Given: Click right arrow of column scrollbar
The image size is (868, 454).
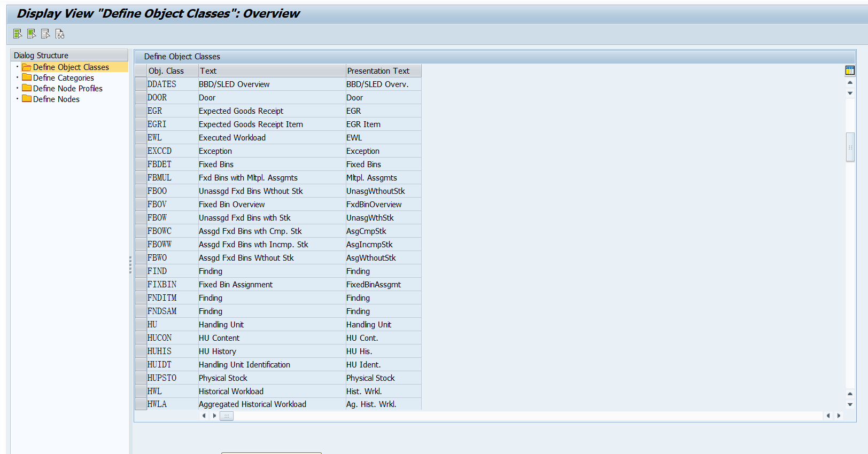Looking at the screenshot, I should (x=214, y=416).
